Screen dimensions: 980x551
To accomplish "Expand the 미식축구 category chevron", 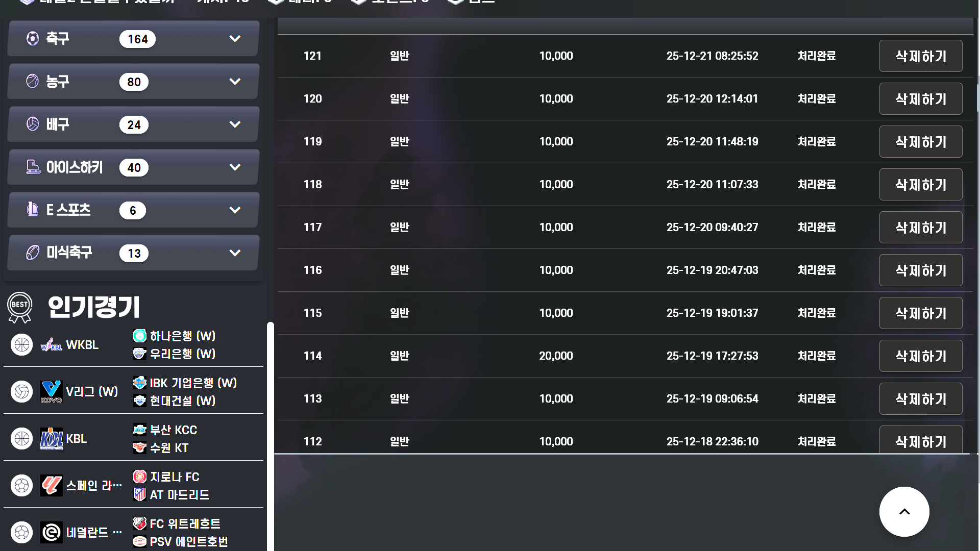I will coord(235,253).
